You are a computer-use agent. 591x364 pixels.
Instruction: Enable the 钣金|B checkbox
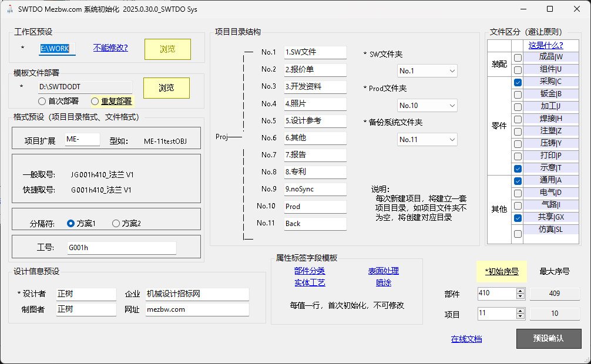[x=518, y=95]
